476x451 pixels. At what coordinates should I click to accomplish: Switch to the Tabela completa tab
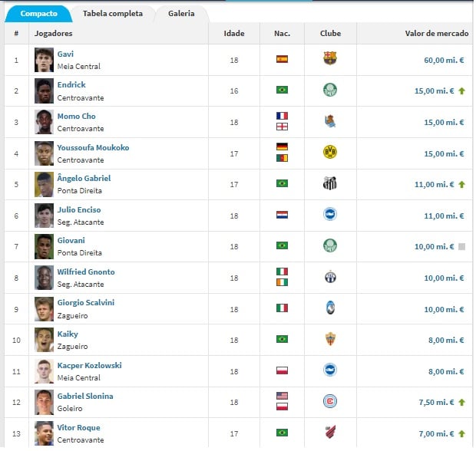(113, 14)
